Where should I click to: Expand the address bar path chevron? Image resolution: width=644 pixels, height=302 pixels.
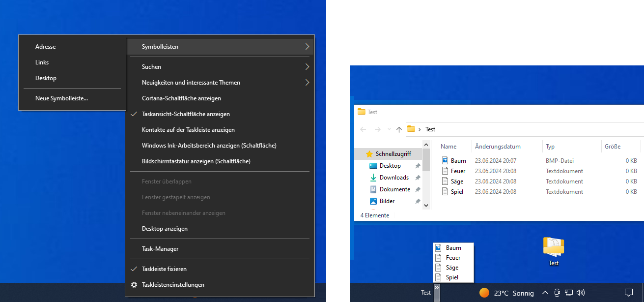tap(420, 129)
